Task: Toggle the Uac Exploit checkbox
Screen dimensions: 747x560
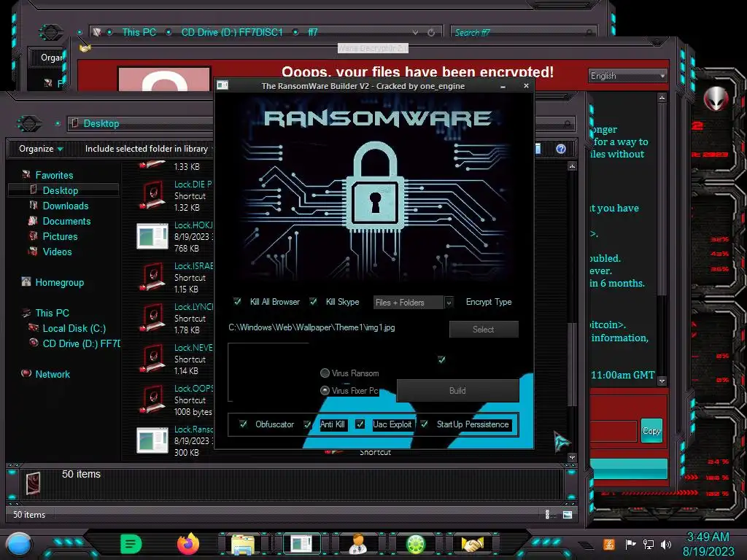Action: click(360, 424)
